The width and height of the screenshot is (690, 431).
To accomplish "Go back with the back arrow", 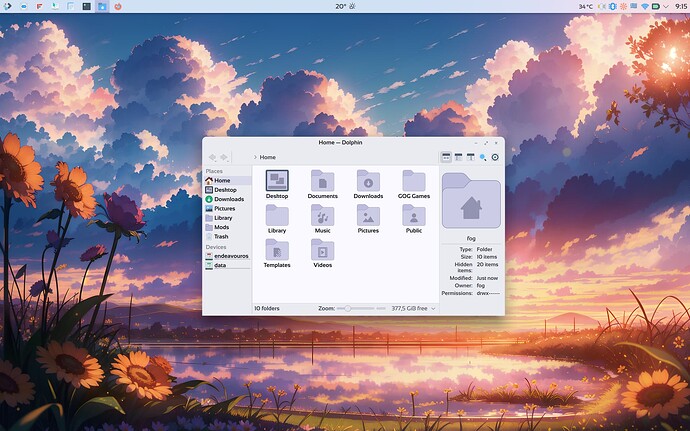I will 213,157.
